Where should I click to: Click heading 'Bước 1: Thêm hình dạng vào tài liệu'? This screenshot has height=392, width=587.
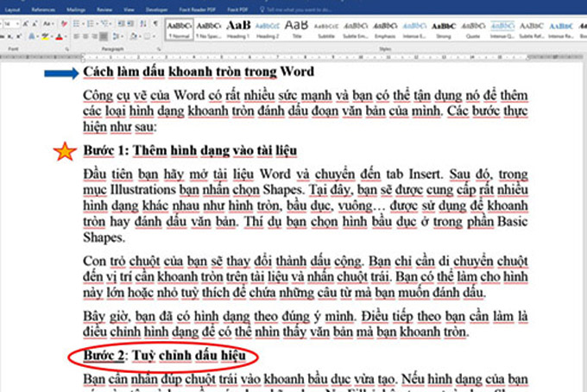click(190, 150)
